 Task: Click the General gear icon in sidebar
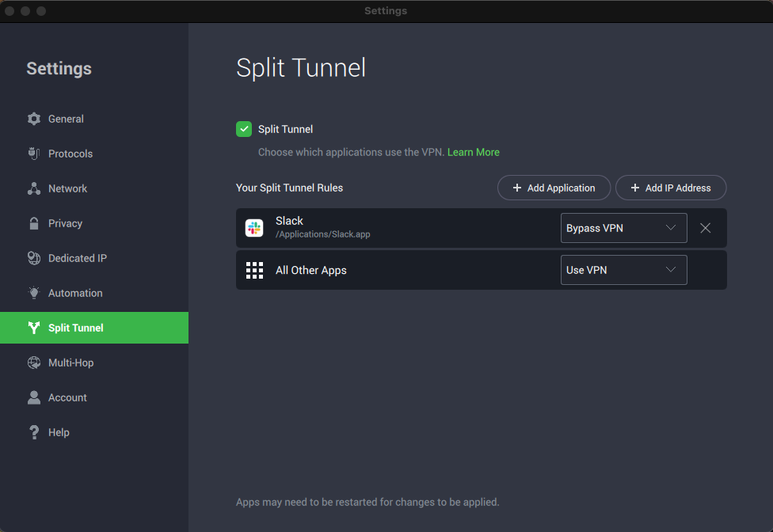[x=33, y=119]
